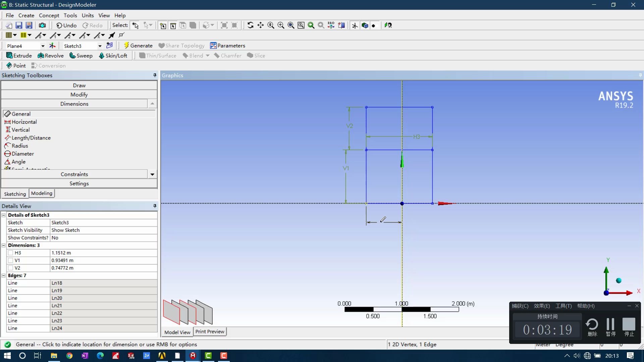Switch to the Modeling tab
Screen dimensions: 644x362
click(42, 193)
